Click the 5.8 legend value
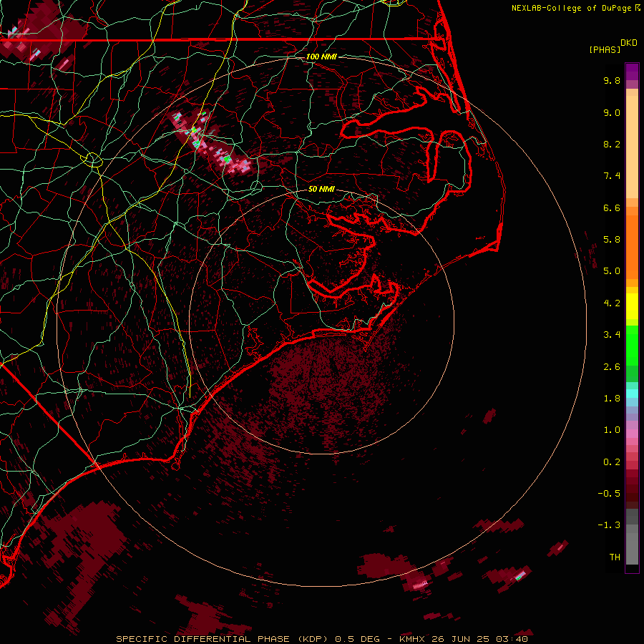The width and height of the screenshot is (644, 644). 612,240
